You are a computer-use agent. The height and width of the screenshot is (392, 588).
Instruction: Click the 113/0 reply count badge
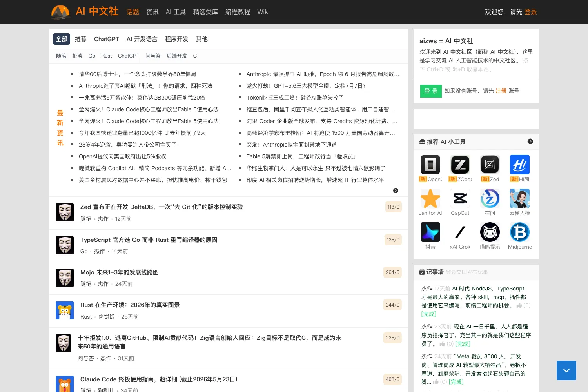click(393, 207)
